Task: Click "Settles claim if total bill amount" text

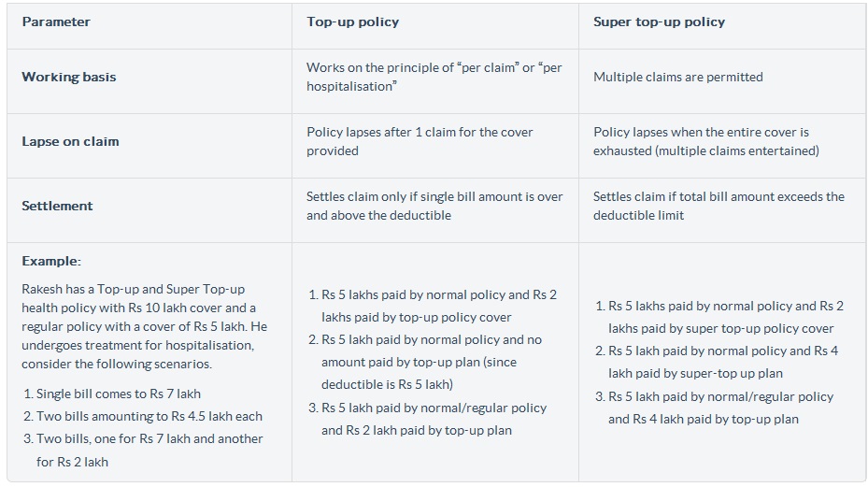Action: pyautogui.click(x=718, y=206)
